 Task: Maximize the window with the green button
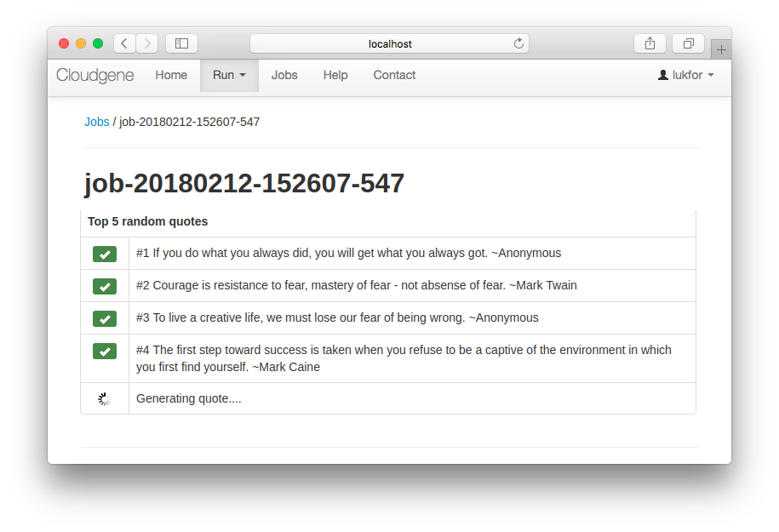pos(98,43)
